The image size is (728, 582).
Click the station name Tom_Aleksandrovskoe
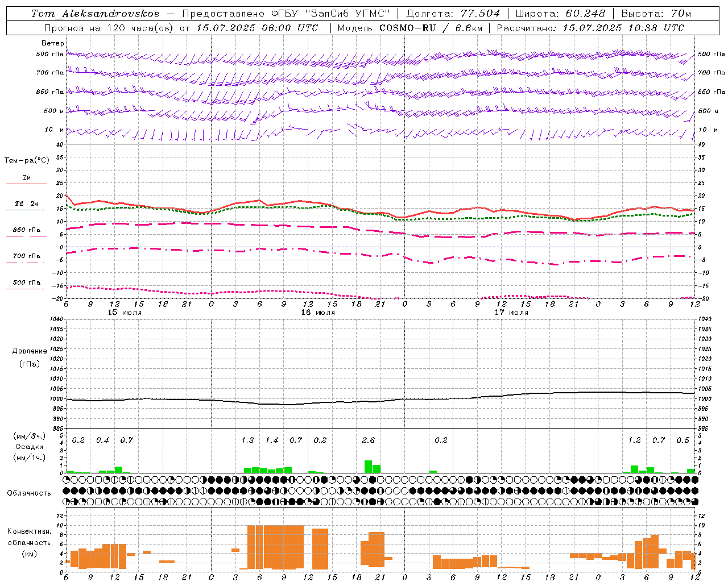coord(96,14)
